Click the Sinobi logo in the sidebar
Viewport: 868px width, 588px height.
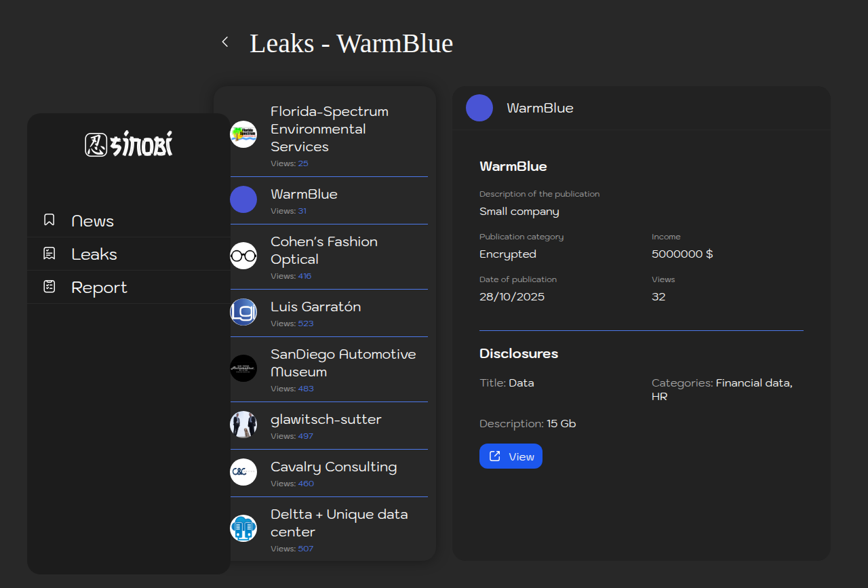pos(129,144)
